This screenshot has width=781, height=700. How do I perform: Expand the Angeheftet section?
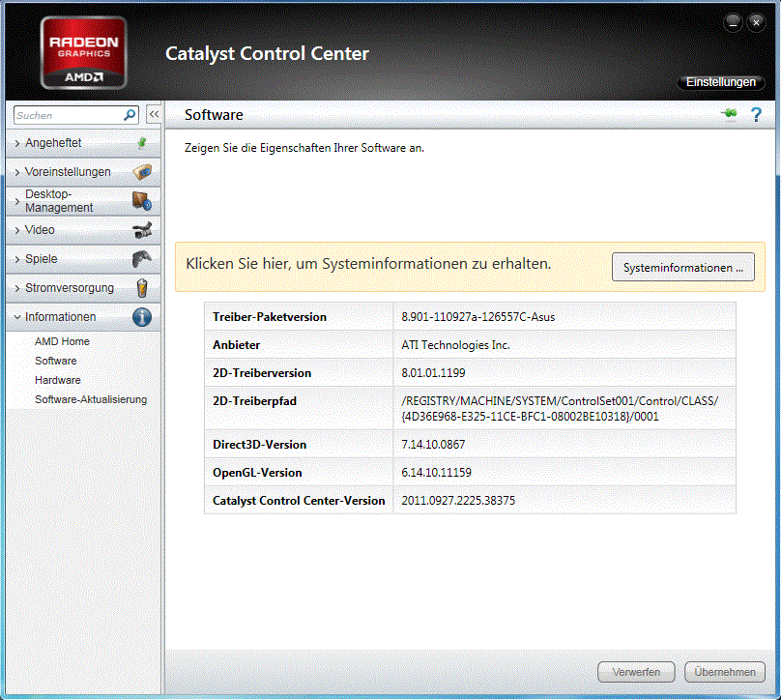coord(83,143)
